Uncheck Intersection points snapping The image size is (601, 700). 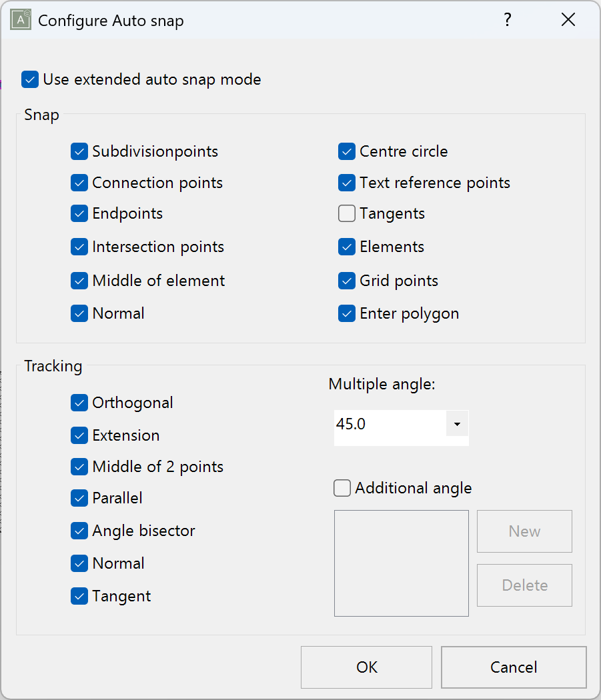point(79,247)
